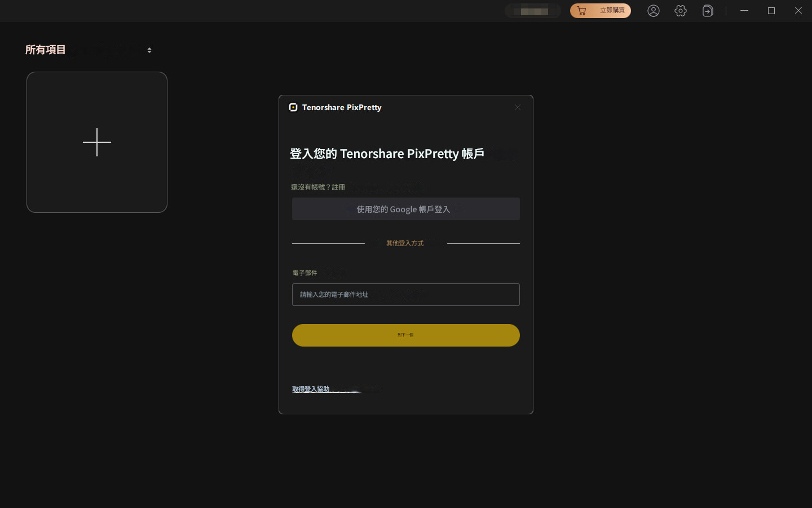Open settings via the gear icon

click(x=681, y=11)
